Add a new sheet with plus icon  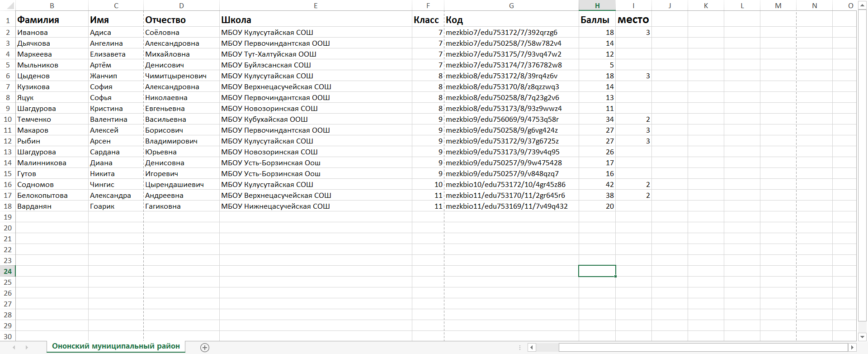205,348
